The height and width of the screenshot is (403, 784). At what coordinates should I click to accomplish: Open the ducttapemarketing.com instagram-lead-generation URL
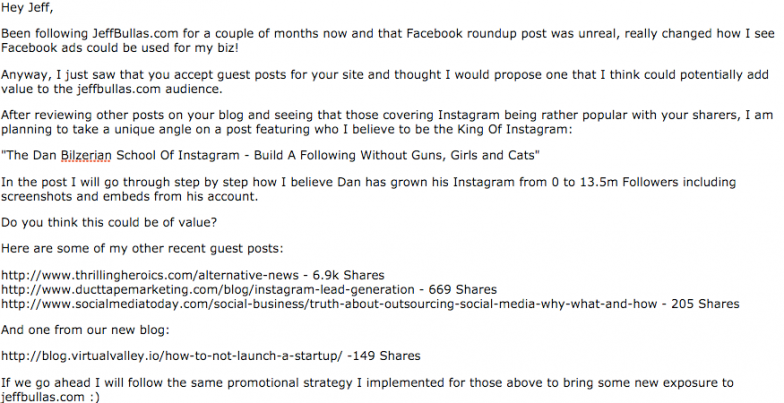pos(208,290)
